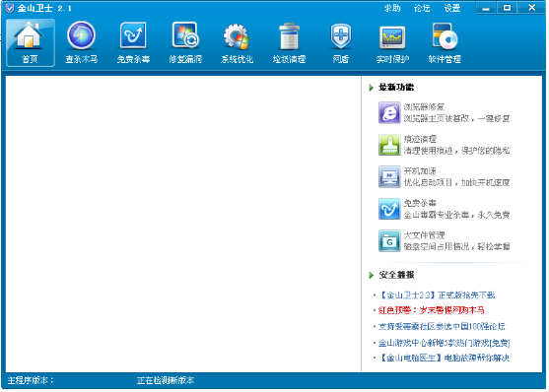Open the 大文件管理 feature title
The height and width of the screenshot is (392, 549).
coord(425,235)
